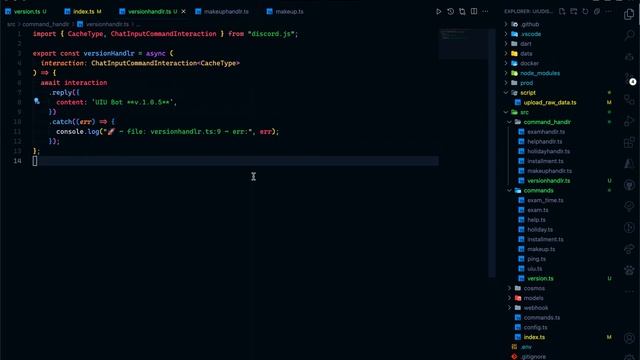Click the paw icon in activity bar

[629, 270]
